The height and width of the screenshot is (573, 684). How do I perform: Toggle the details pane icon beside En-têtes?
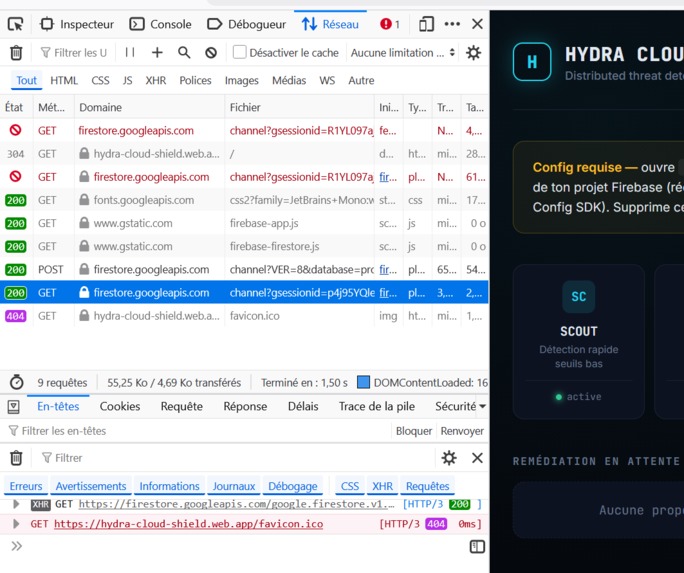click(14, 406)
